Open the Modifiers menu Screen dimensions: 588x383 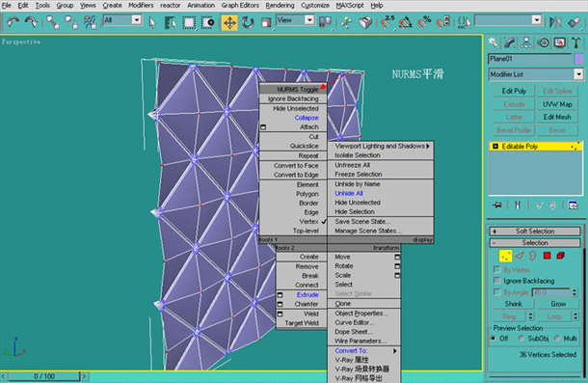(141, 5)
